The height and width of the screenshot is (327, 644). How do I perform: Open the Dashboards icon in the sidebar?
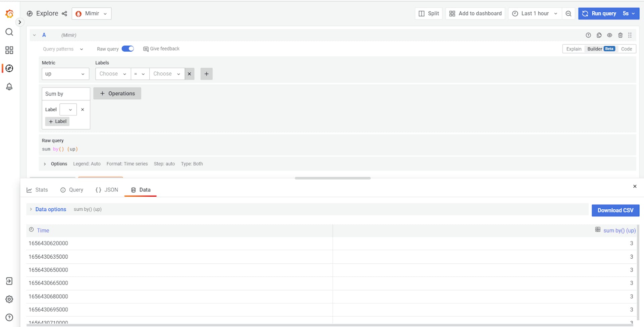pos(9,50)
